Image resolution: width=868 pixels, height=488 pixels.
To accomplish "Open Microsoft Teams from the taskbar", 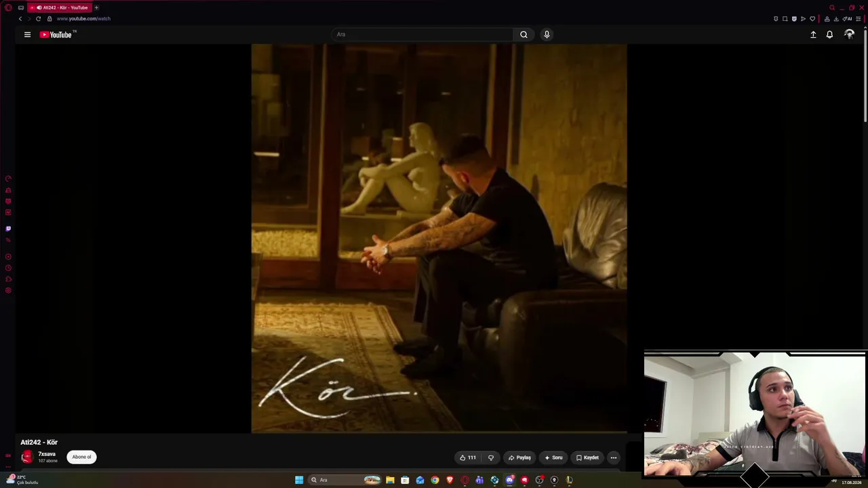I will click(x=479, y=480).
